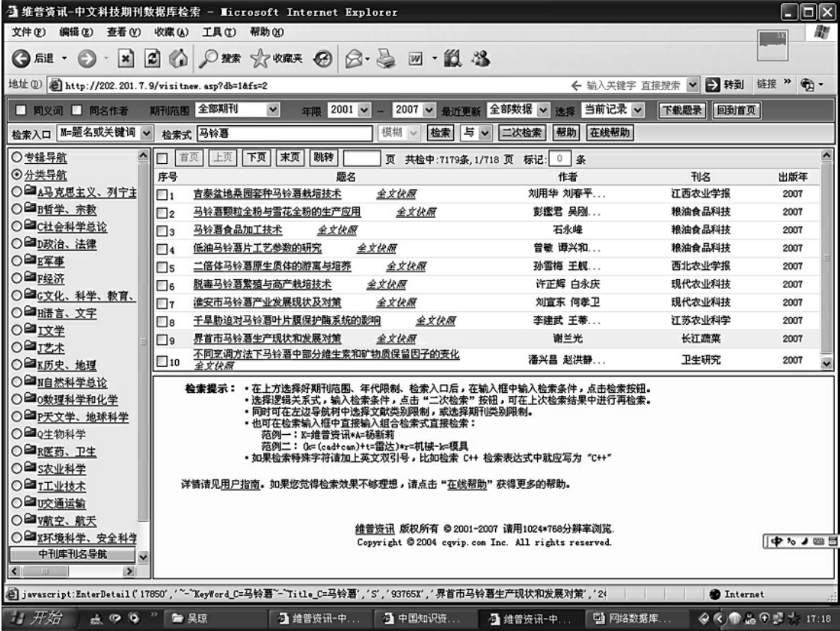The height and width of the screenshot is (631, 840).
Task: Click the Mail envelope icon
Action: point(354,58)
